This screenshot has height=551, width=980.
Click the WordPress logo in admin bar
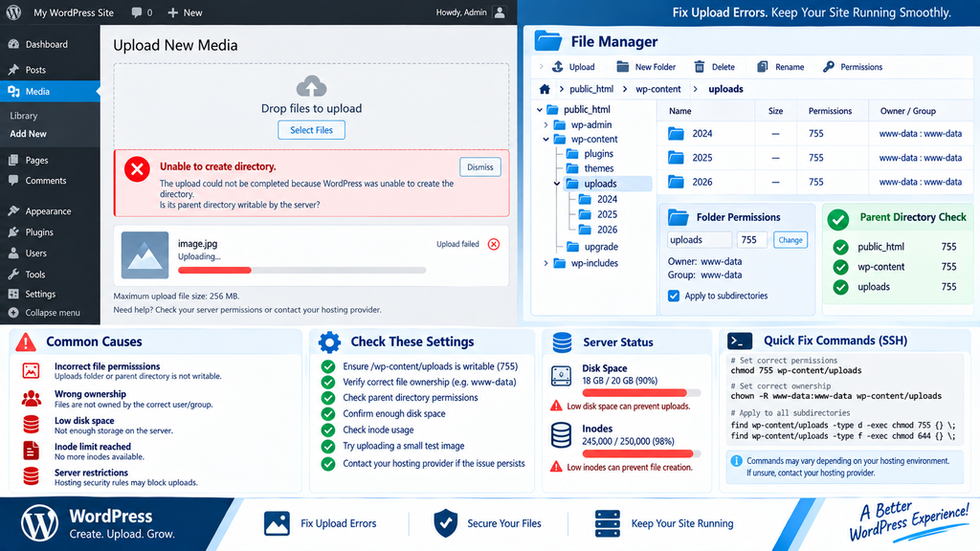[x=13, y=12]
